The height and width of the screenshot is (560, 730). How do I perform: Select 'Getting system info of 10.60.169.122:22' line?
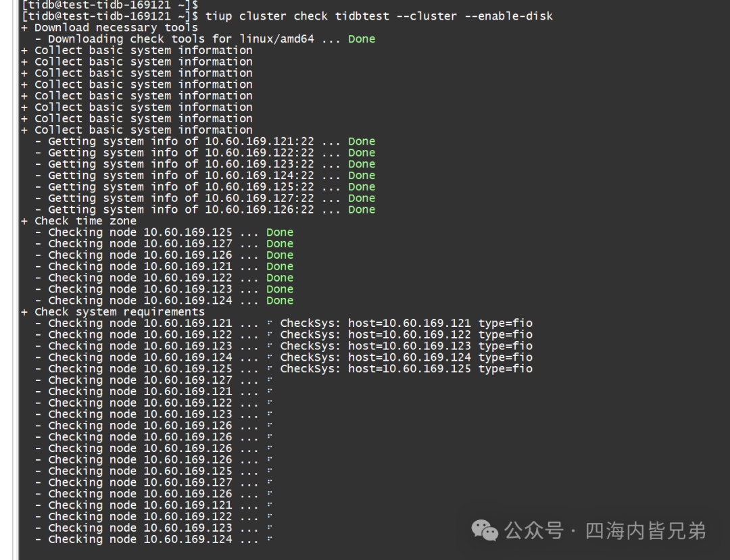[x=205, y=153]
